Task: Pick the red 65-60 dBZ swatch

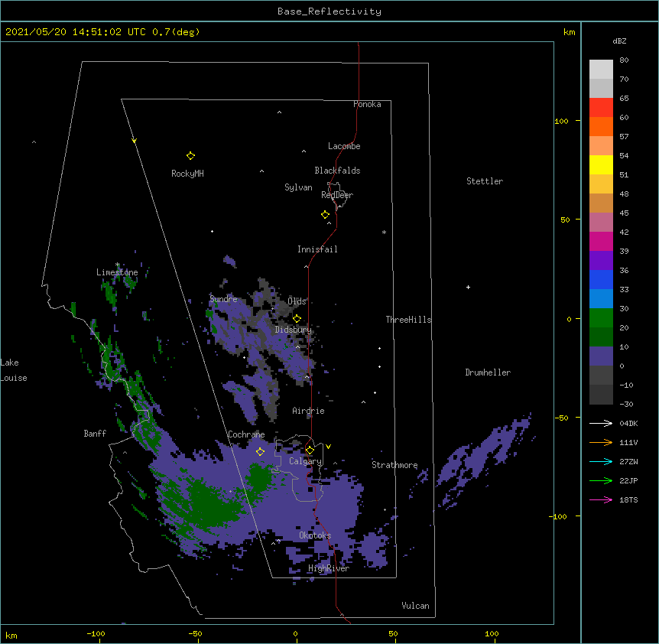Action: pyautogui.click(x=601, y=108)
